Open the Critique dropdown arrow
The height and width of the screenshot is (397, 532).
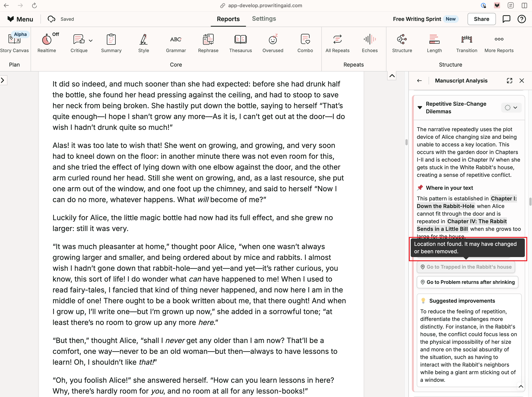point(90,41)
